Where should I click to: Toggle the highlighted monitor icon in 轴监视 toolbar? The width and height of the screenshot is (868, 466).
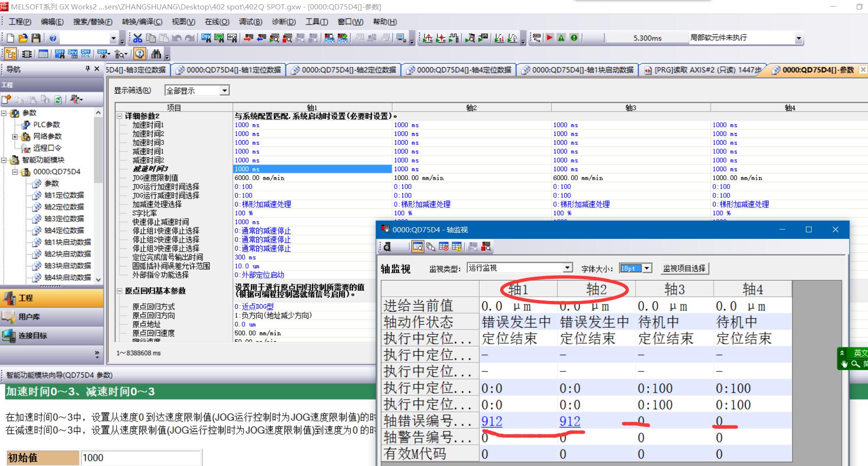pos(417,246)
